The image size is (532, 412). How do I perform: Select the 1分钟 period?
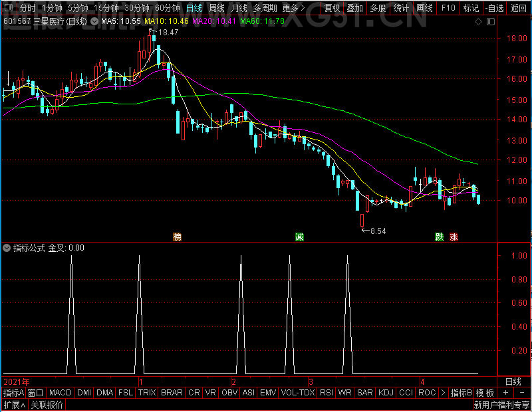pyautogui.click(x=52, y=8)
